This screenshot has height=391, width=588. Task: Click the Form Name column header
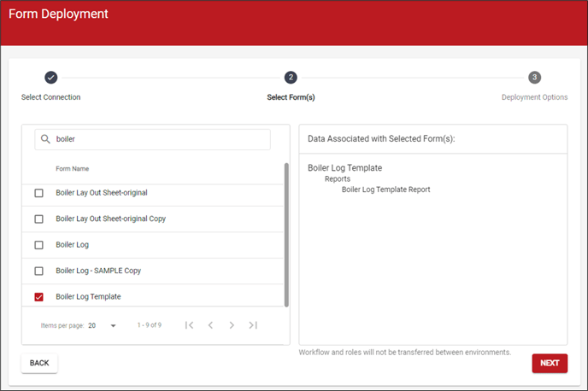coord(73,168)
